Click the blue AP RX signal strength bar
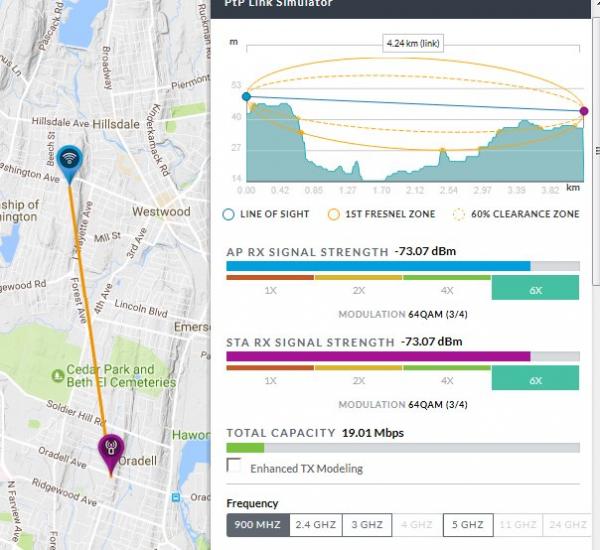 378,266
